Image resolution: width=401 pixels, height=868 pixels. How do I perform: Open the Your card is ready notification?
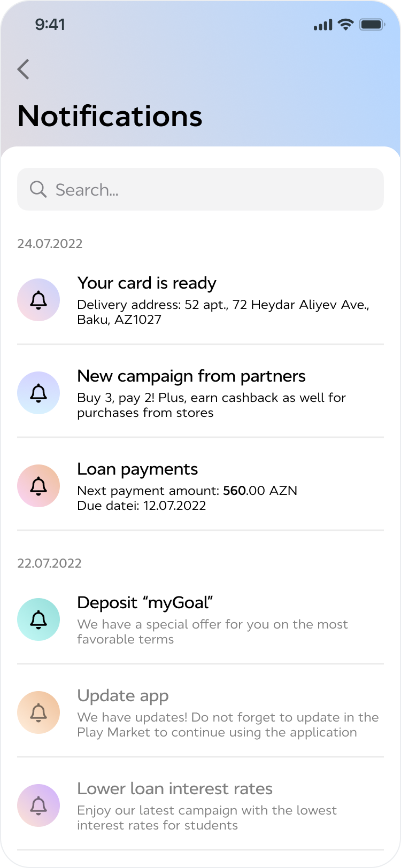point(147,283)
